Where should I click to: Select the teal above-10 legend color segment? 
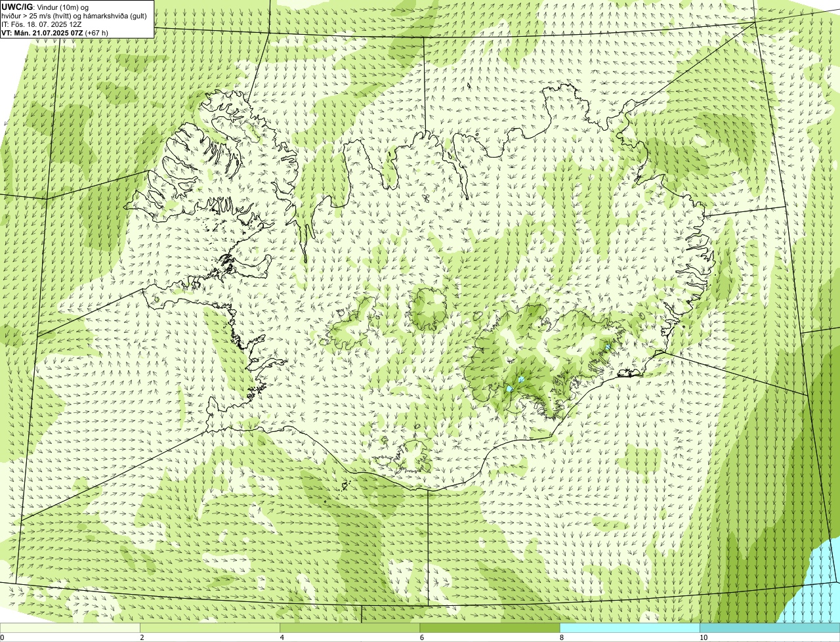point(770,628)
